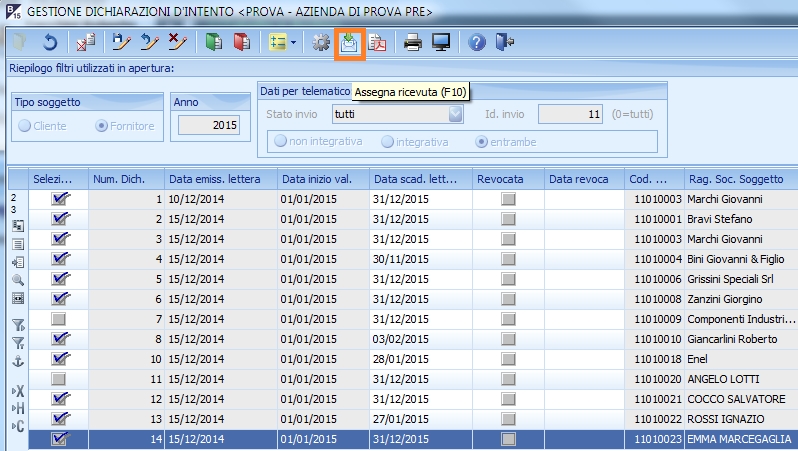
Task: Click the Anno input field
Action: pos(209,125)
